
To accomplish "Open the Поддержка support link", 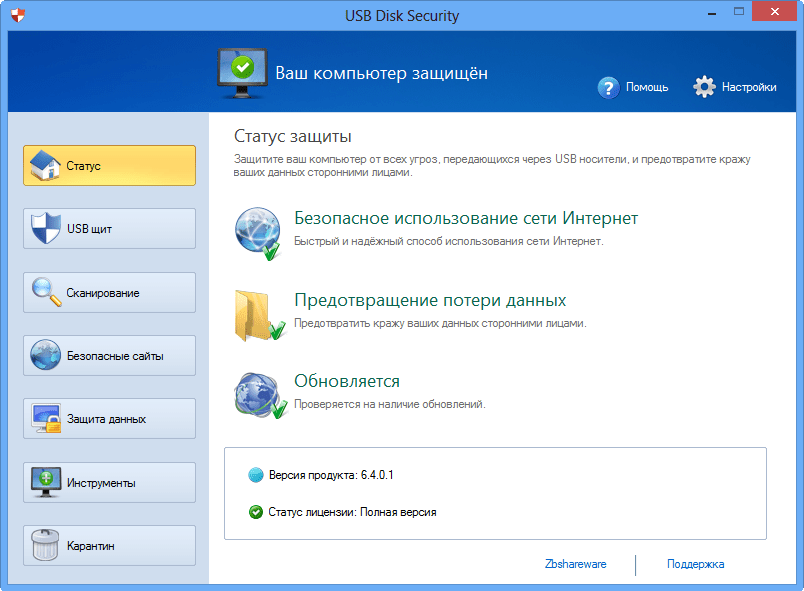I will tap(695, 564).
